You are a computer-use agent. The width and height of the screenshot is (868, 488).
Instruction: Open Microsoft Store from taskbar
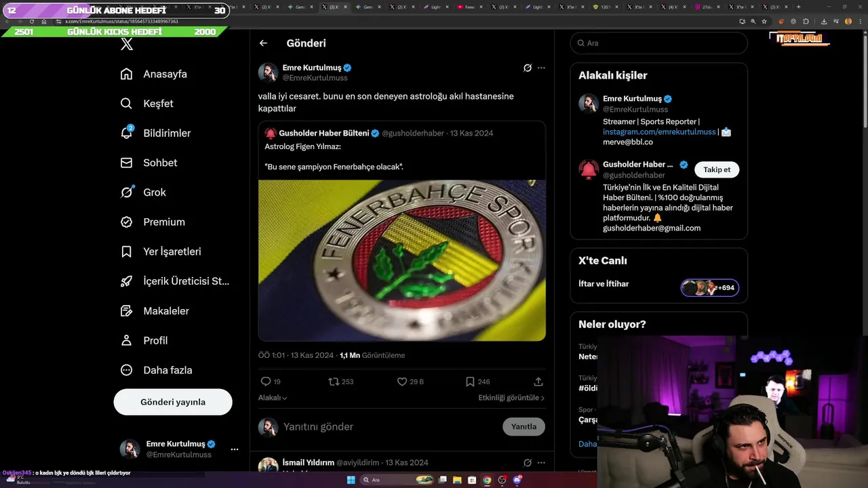click(x=471, y=480)
